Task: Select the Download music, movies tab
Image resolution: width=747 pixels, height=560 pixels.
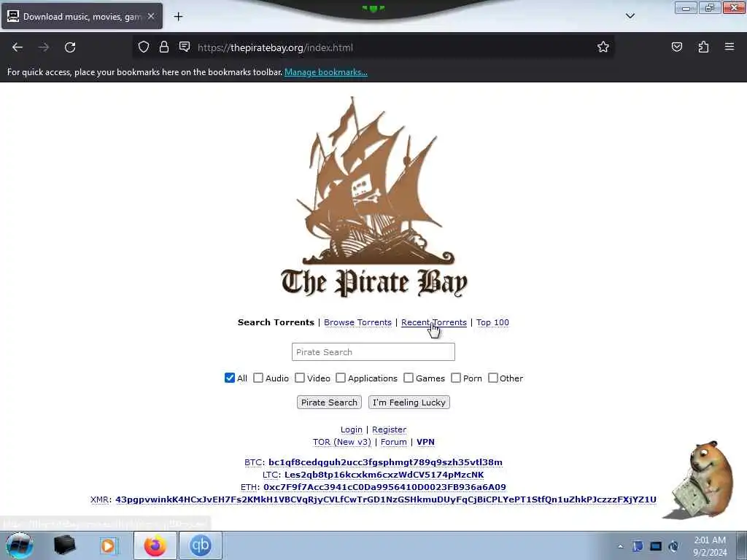Action: pyautogui.click(x=82, y=16)
